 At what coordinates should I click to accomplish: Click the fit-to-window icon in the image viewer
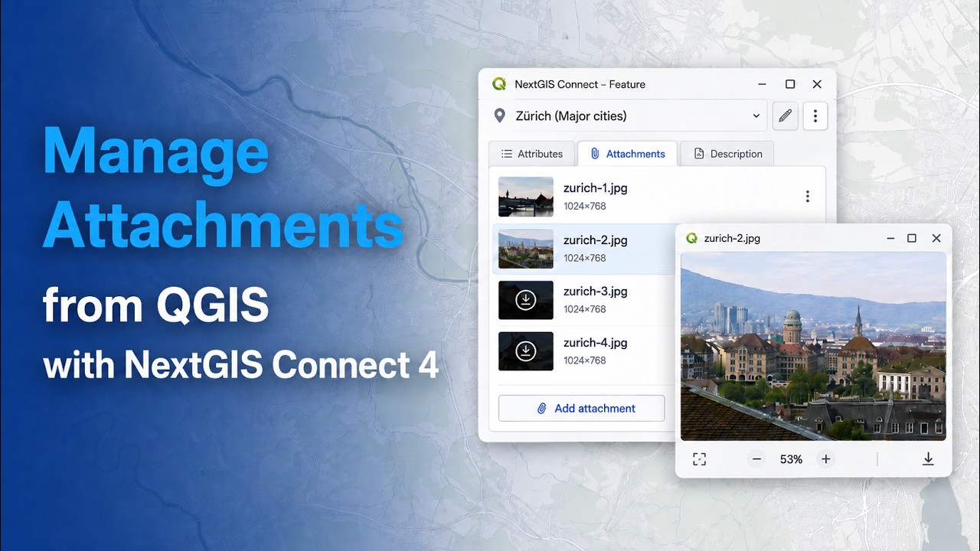click(699, 459)
